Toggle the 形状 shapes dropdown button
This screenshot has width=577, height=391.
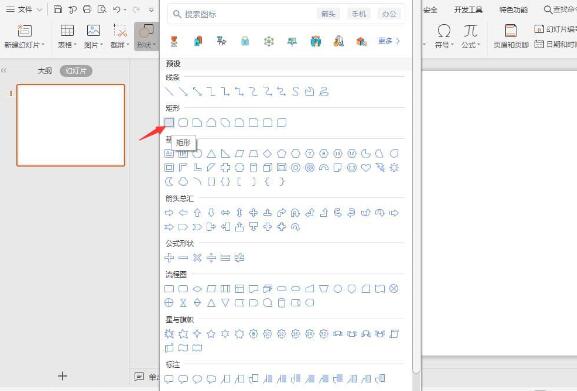tap(146, 36)
